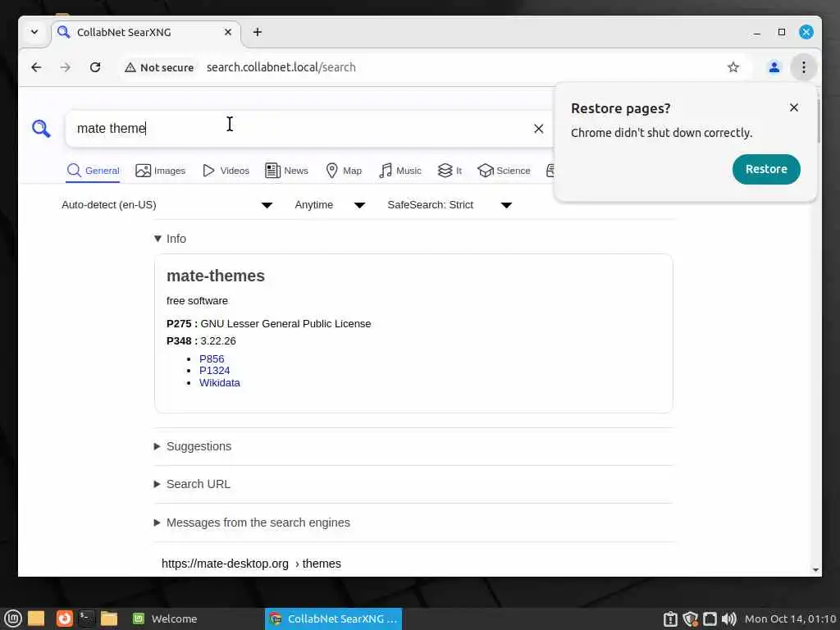Viewport: 840px width, 630px height.
Task: Switch to Map category
Action: click(x=344, y=171)
